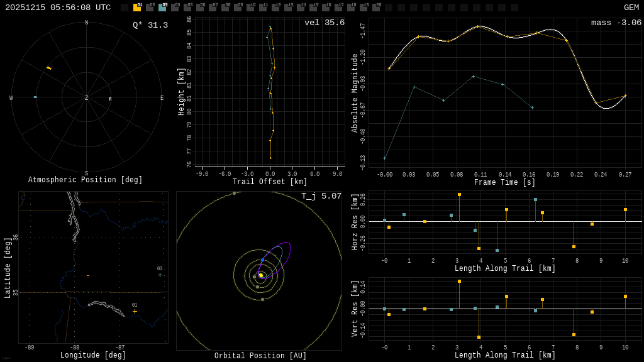Image resolution: width=644 pixels, height=362 pixels.
Task: Click the T_j 5.07 readout
Action: point(321,196)
